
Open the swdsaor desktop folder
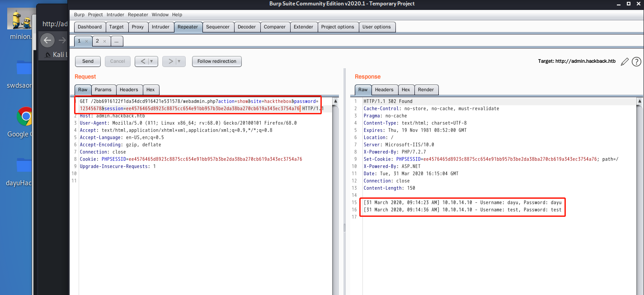pyautogui.click(x=24, y=68)
